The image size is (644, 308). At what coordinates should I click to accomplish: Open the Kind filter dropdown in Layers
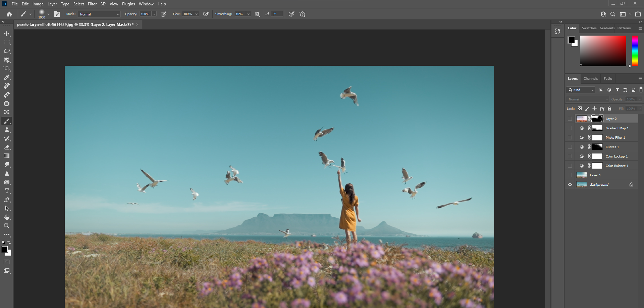581,90
